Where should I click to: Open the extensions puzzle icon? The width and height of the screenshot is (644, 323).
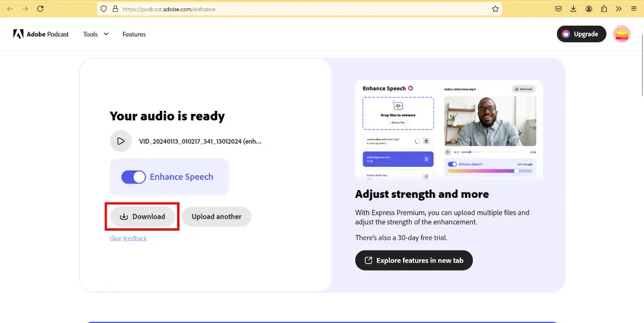603,8
